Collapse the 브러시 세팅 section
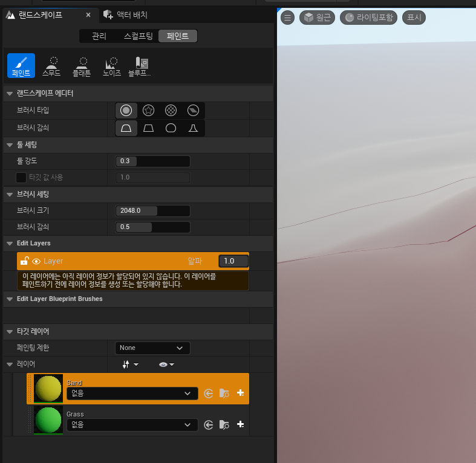Viewport: 476px width, 463px height. (10, 195)
